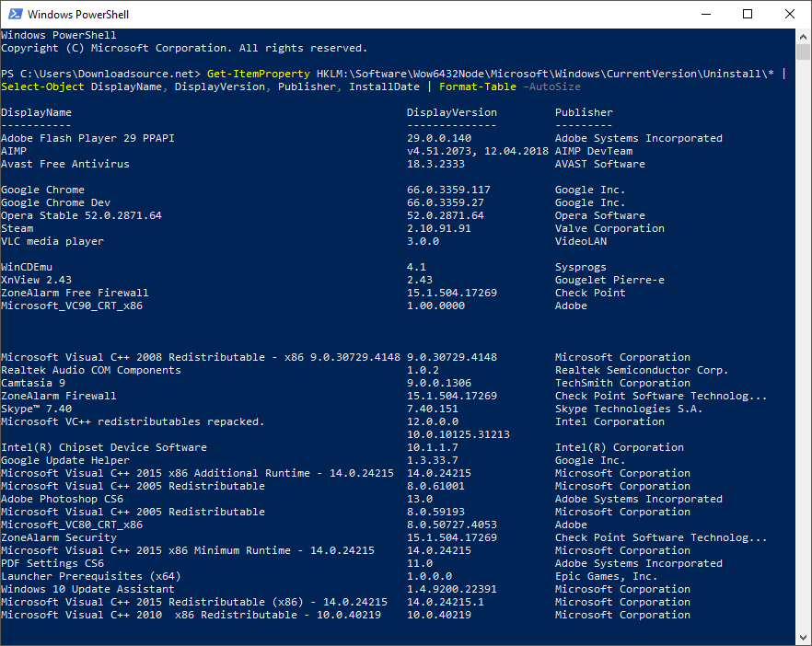The width and height of the screenshot is (812, 646).
Task: Click Visual C++ 2010 x86 Redistributable entry
Action: (191, 615)
